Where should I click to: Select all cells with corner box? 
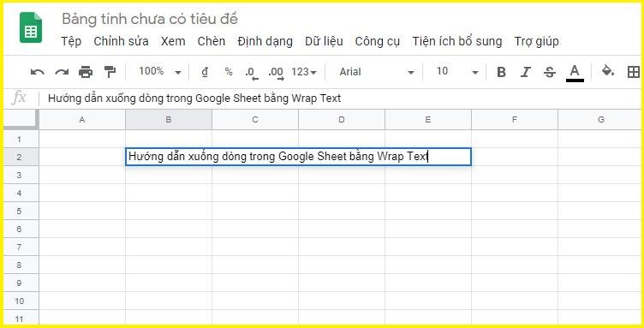pyautogui.click(x=21, y=119)
